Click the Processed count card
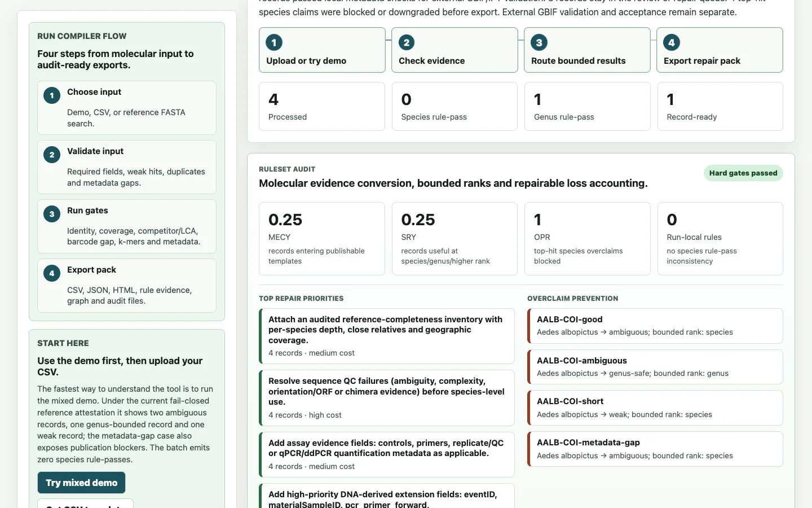The image size is (812, 508). [322, 107]
